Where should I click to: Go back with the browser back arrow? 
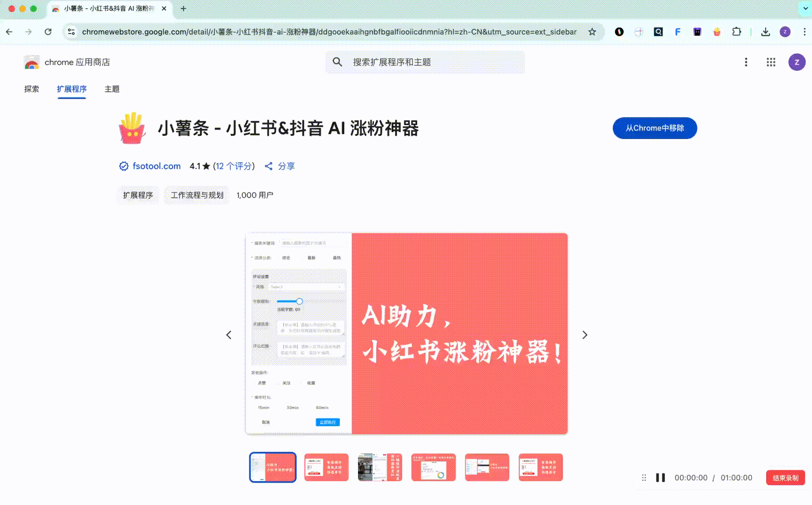[x=9, y=32]
